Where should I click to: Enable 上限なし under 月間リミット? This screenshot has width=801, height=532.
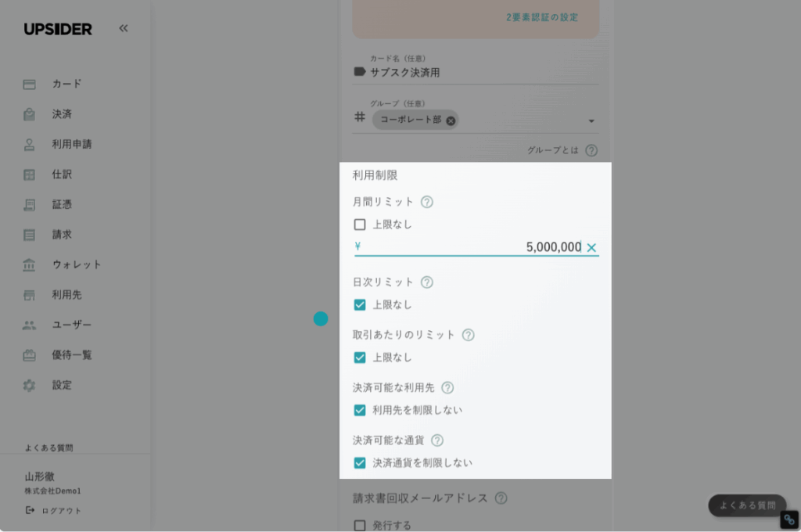point(360,225)
